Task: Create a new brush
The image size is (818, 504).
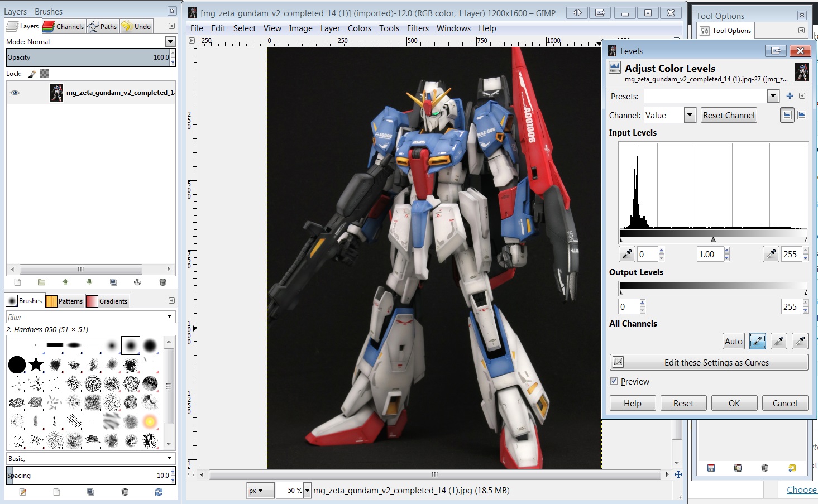Action: pyautogui.click(x=56, y=492)
